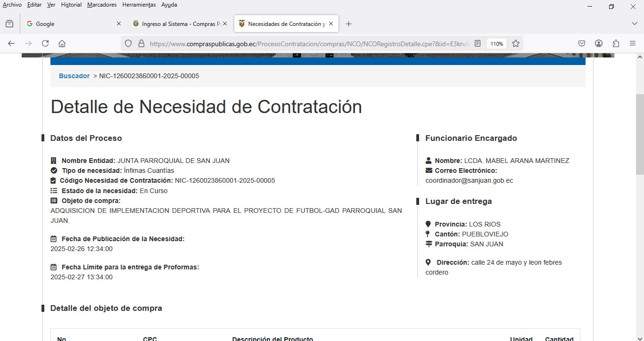Open a new tab with plus button
This screenshot has height=341, width=644.
(x=348, y=24)
